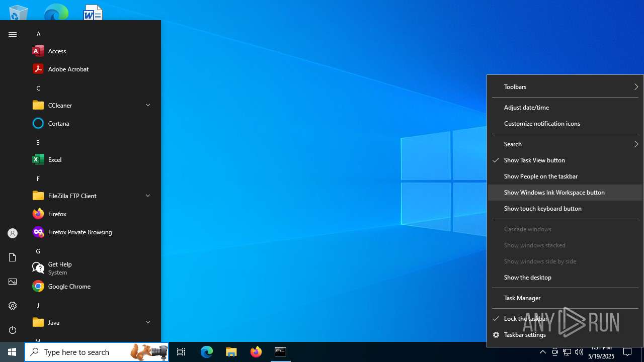Viewport: 644px width, 362px height.
Task: Open the CCleaner folder entry
Action: (93, 105)
